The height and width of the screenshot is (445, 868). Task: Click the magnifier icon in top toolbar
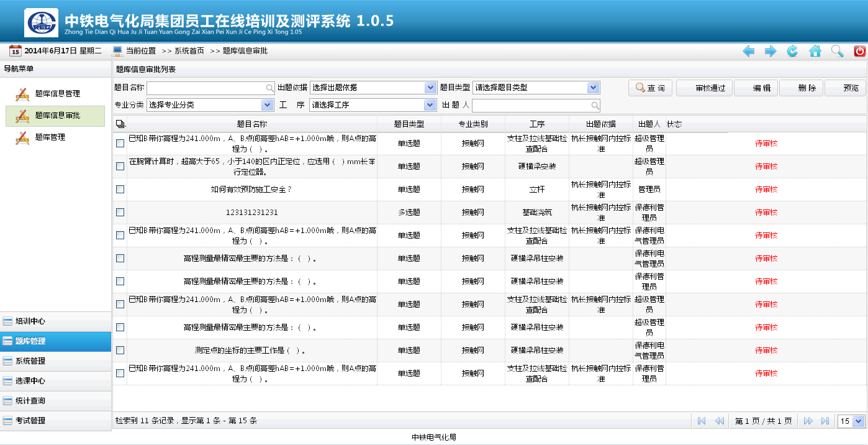(838, 51)
